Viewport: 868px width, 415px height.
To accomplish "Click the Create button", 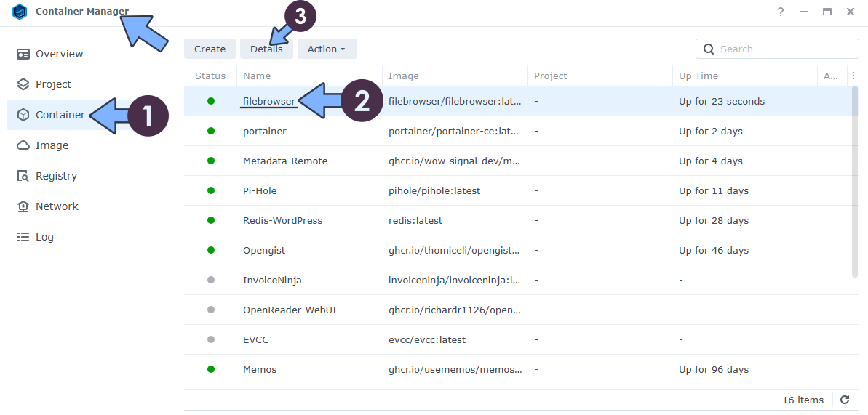I will pos(210,49).
